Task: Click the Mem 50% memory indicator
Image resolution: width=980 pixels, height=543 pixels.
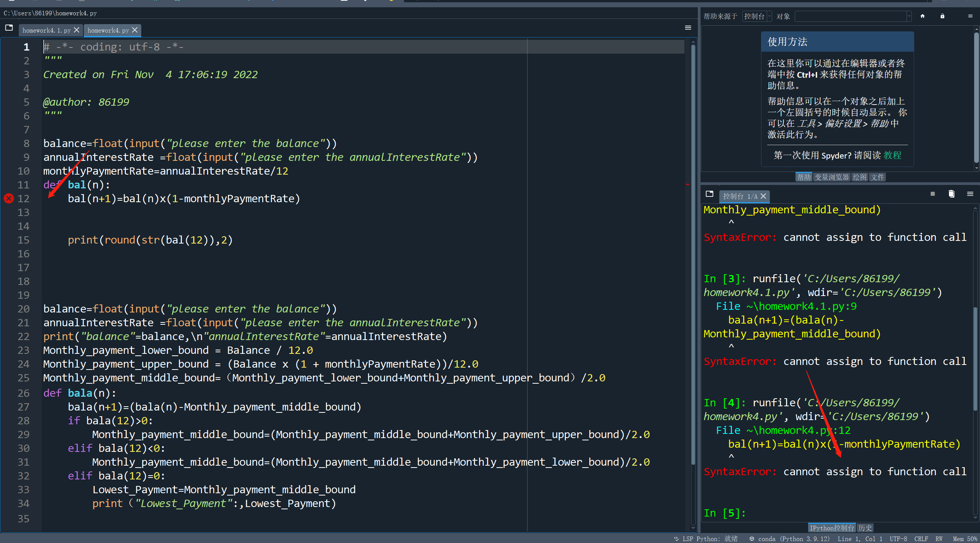Action: point(965,539)
